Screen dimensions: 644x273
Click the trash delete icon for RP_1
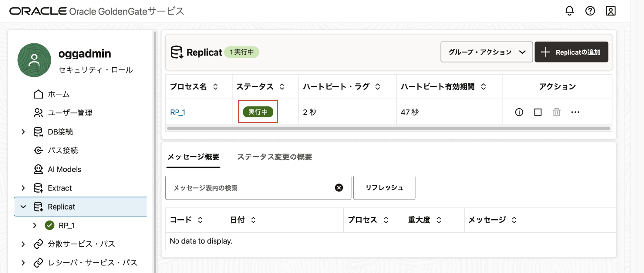[x=556, y=112]
